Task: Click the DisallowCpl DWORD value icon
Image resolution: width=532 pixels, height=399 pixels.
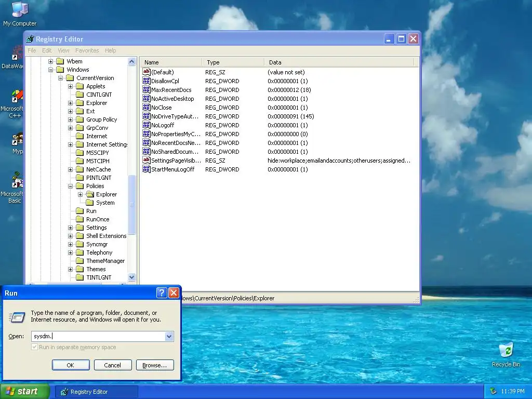Action: click(x=146, y=81)
